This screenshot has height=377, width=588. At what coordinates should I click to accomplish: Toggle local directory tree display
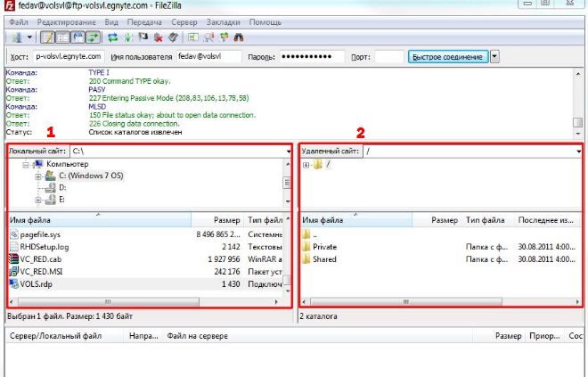62,37
